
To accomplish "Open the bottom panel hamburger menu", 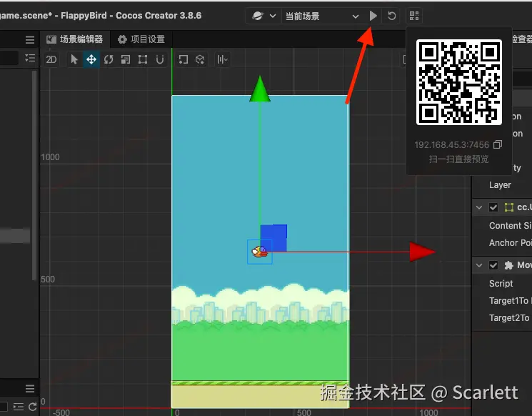I will pos(30,389).
